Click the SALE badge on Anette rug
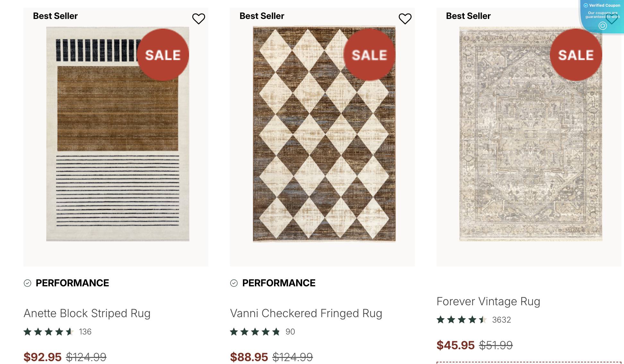 click(163, 55)
